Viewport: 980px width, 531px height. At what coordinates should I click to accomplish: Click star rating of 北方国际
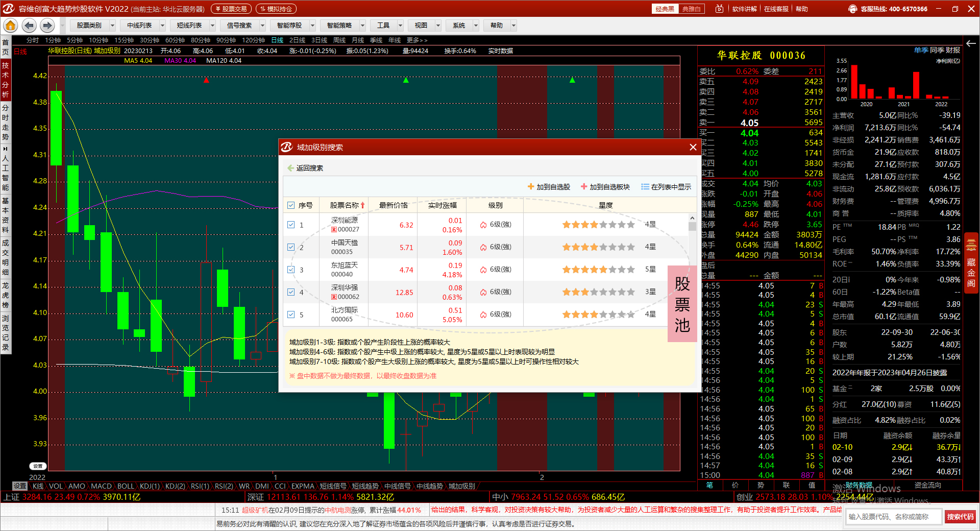pyautogui.click(x=598, y=315)
